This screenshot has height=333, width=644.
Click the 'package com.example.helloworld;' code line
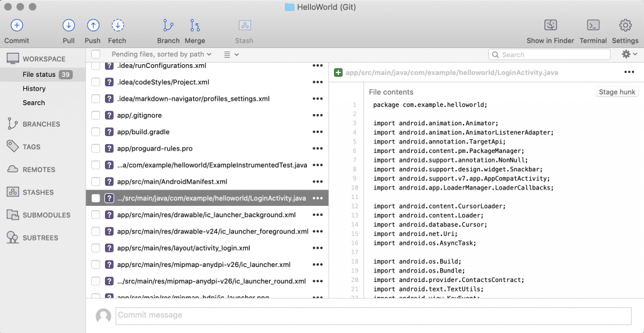pos(430,105)
